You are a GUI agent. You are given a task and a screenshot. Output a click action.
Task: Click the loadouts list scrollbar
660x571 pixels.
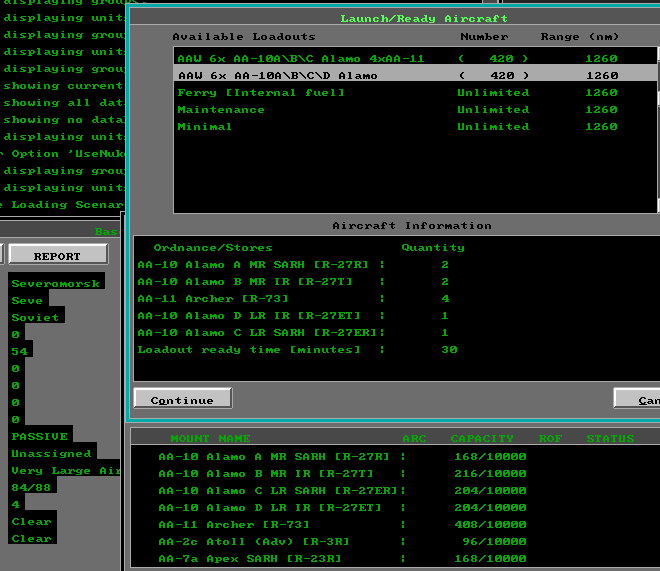point(658,130)
